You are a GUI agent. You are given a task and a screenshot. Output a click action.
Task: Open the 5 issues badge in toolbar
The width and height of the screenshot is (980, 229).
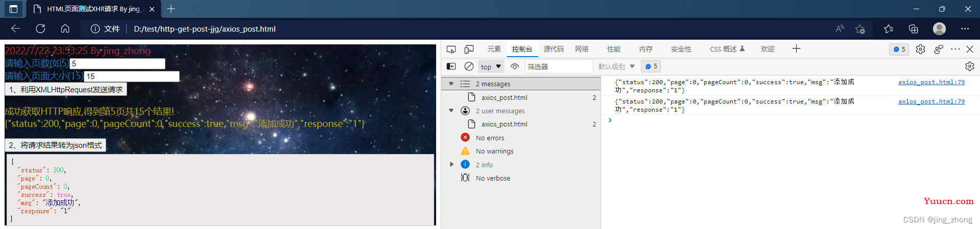coord(899,49)
